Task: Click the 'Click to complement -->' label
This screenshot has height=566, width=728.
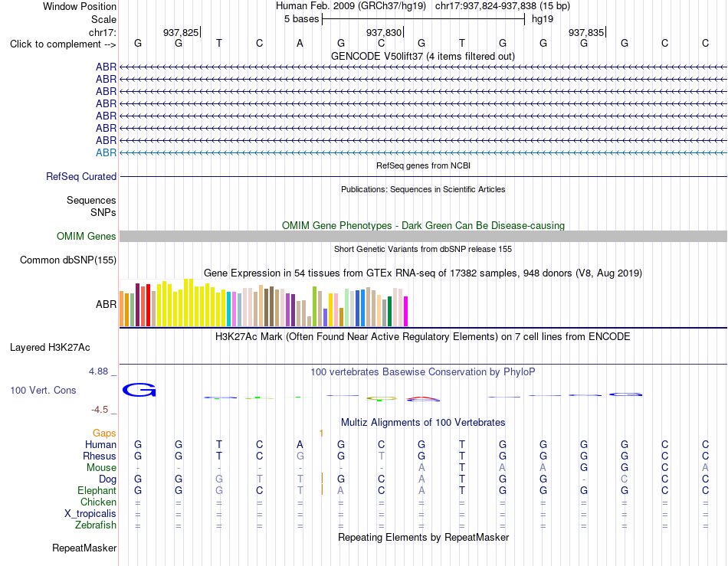Action: click(x=63, y=44)
